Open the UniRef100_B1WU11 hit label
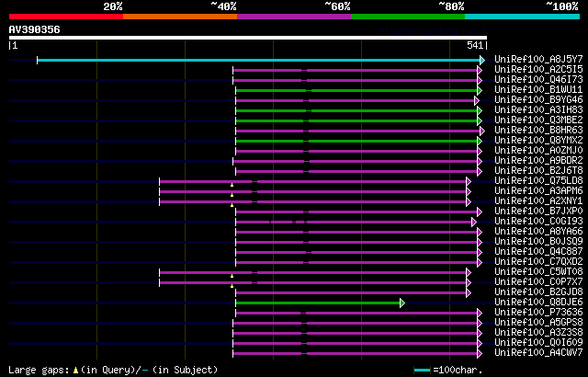588x377 pixels. (x=539, y=90)
